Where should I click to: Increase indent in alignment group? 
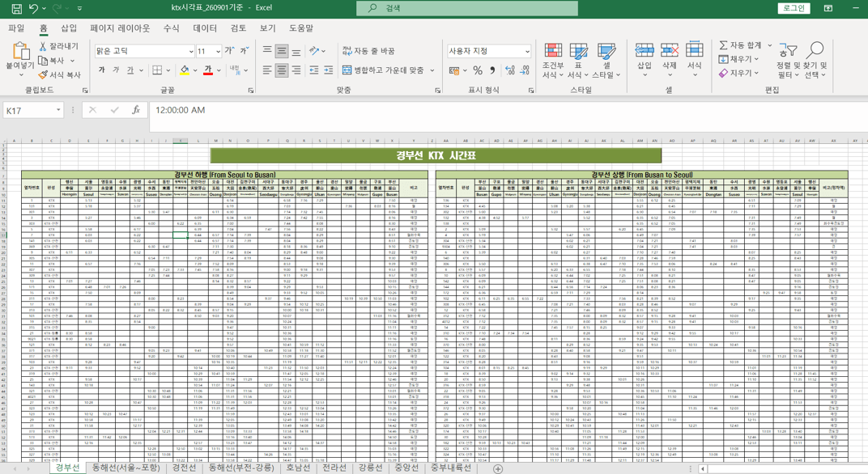click(x=328, y=70)
